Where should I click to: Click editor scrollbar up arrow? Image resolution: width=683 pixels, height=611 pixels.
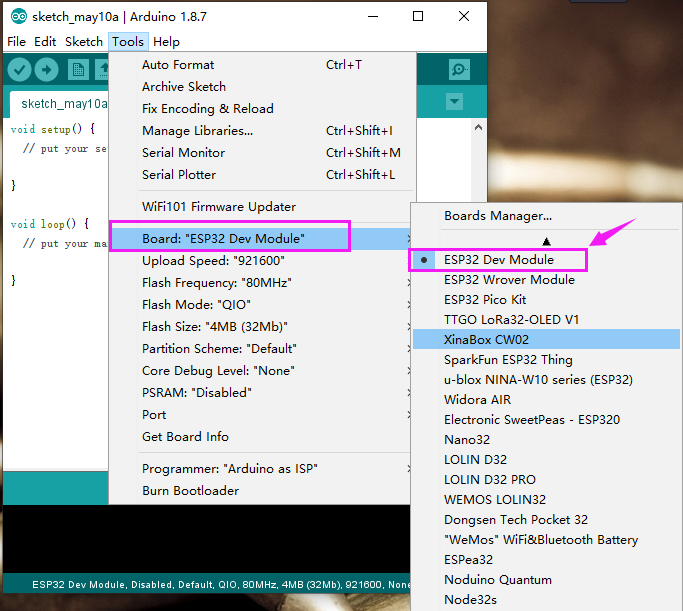(478, 127)
